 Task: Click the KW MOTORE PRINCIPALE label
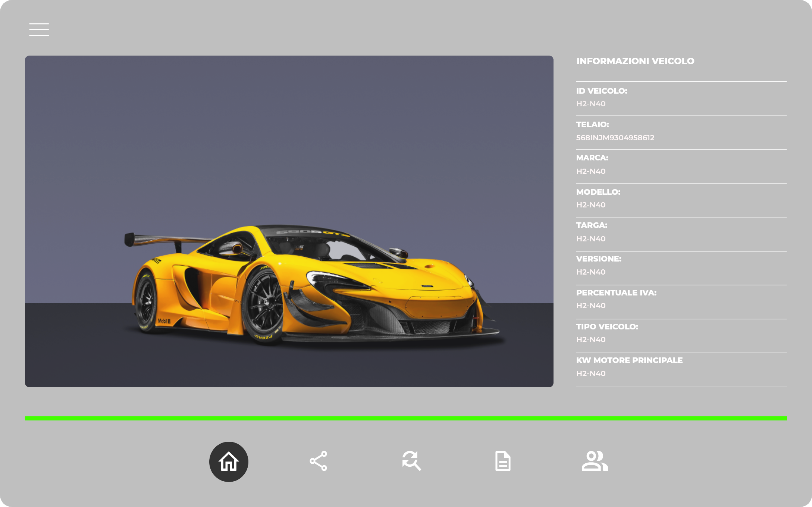click(x=629, y=360)
